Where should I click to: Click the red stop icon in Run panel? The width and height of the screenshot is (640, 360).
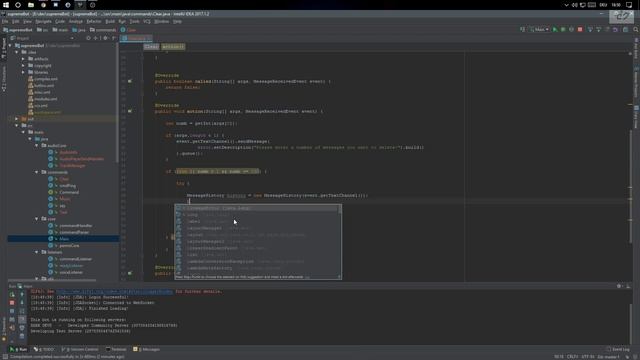pyautogui.click(x=12, y=302)
